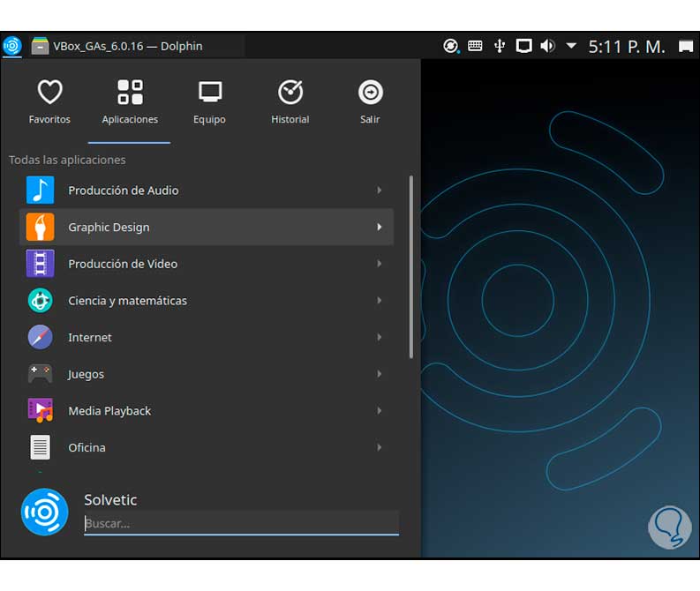The width and height of the screenshot is (700, 591).
Task: Open the Producción de Audio category label
Action: (x=124, y=190)
